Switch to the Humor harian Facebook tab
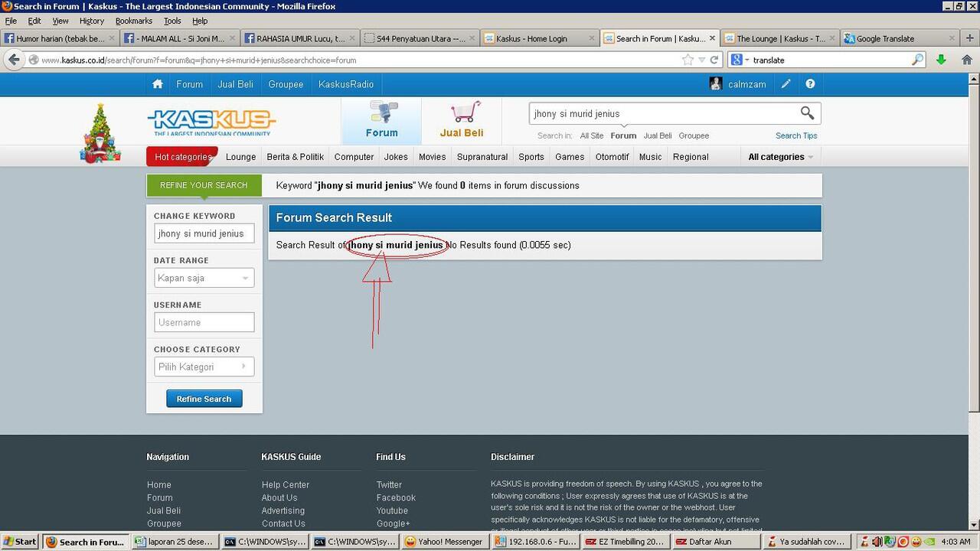The height and width of the screenshot is (551, 980). coord(60,38)
